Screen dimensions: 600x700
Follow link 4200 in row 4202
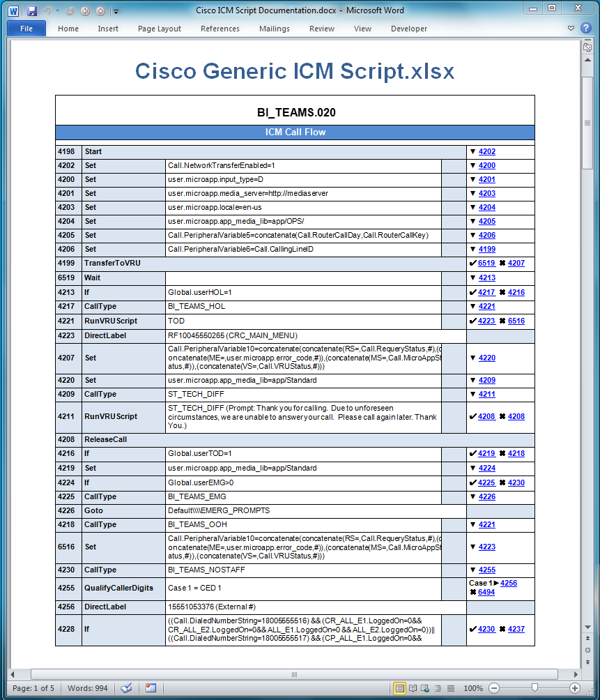coord(486,166)
